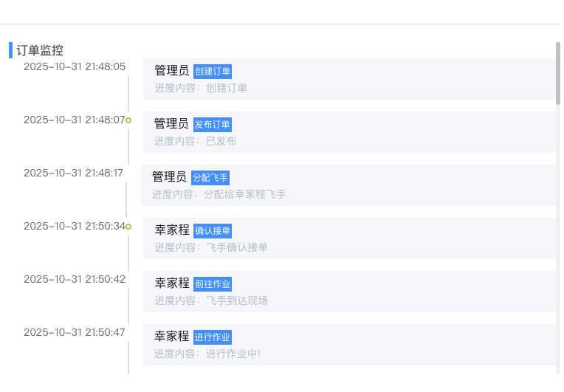Select the 确认接单 status tag
The height and width of the screenshot is (392, 564).
(213, 231)
